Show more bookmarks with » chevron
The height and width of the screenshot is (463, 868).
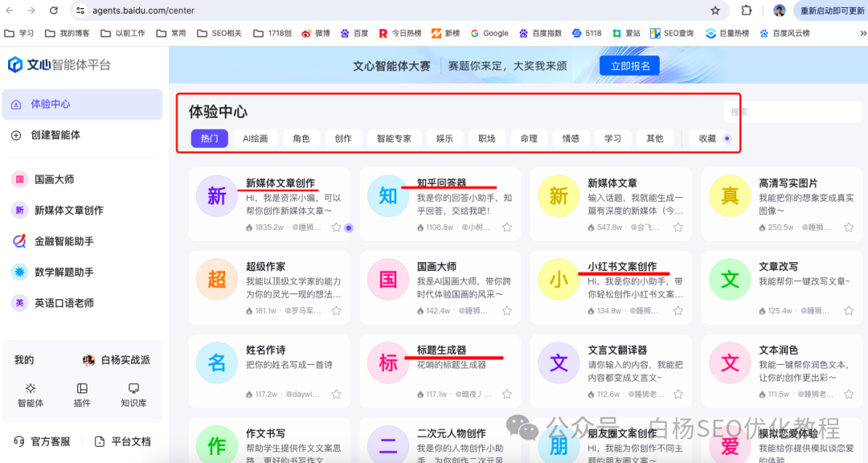(x=862, y=33)
